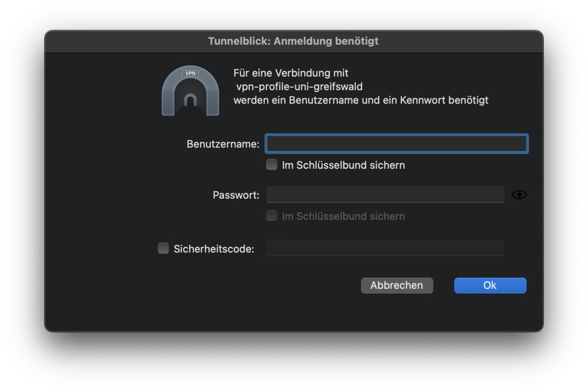Image resolution: width=588 pixels, height=391 pixels.
Task: Confirm login with the Ok button
Action: point(490,286)
